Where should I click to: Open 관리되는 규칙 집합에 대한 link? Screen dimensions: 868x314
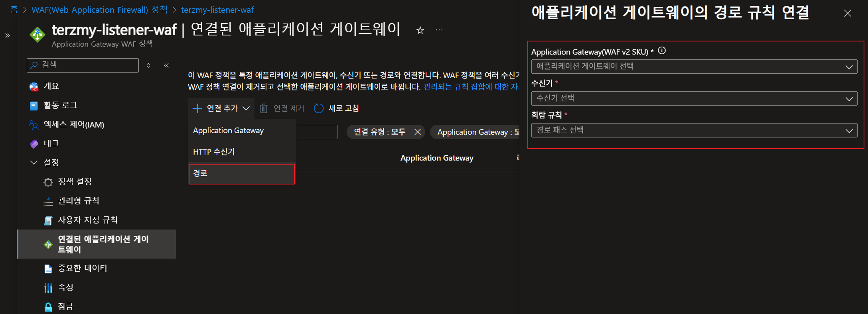click(x=471, y=87)
